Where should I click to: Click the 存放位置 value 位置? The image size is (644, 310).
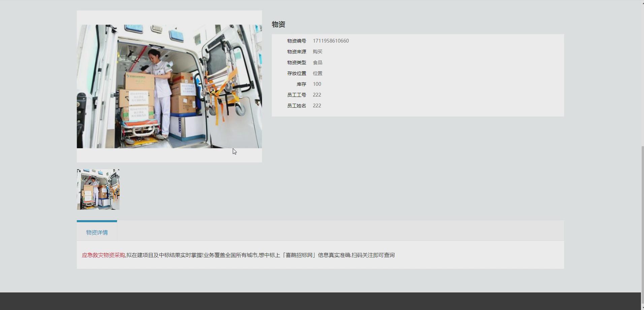[317, 73]
